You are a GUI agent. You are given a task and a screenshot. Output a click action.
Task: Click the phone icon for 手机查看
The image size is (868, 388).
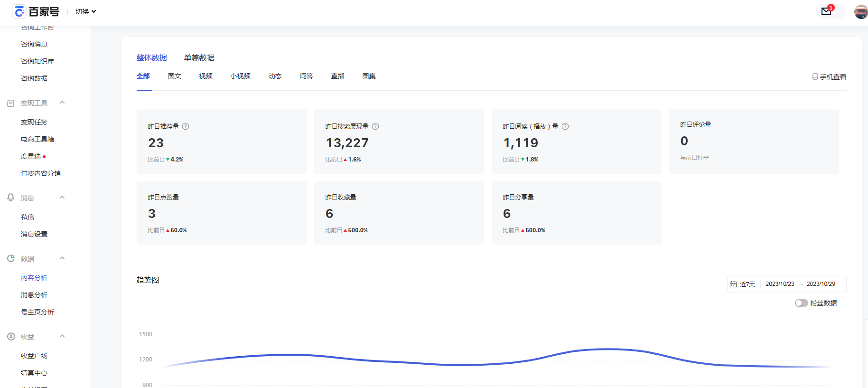[x=815, y=76]
